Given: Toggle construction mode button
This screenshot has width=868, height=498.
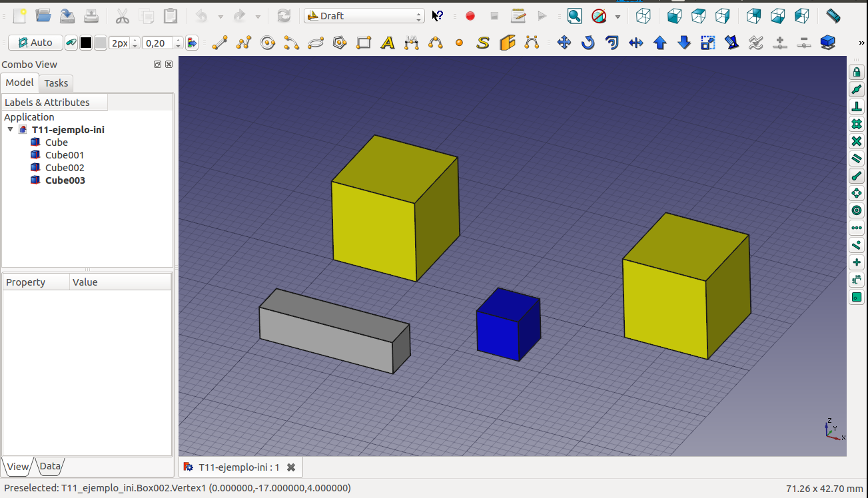Looking at the screenshot, I should (x=71, y=43).
